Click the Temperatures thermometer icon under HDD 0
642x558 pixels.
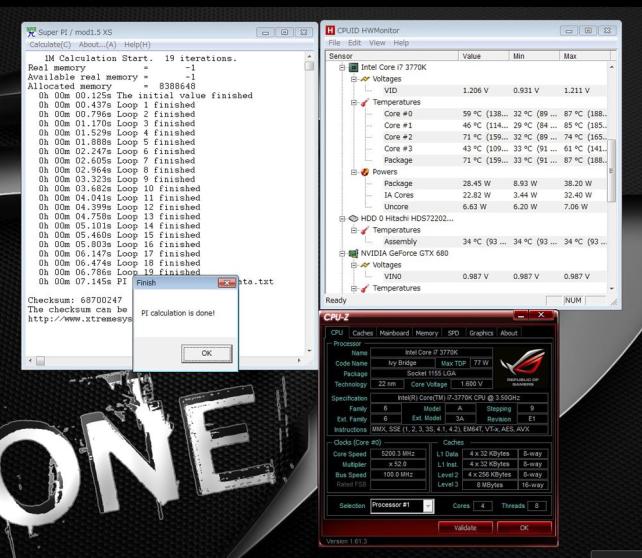365,230
